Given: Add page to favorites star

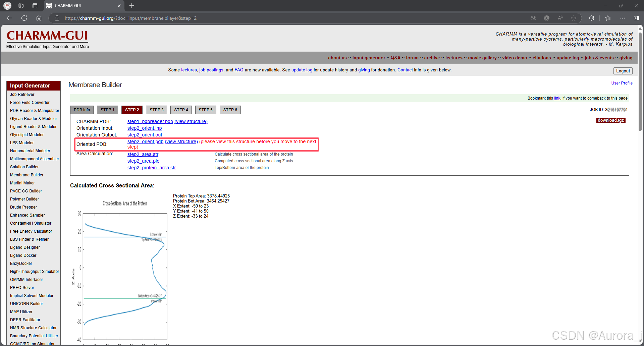Looking at the screenshot, I should (x=574, y=18).
